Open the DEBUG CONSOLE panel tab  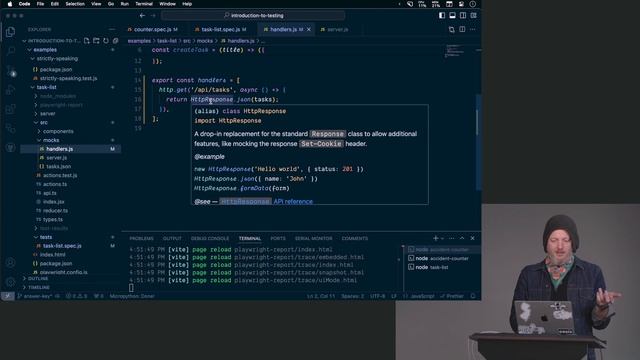210,238
